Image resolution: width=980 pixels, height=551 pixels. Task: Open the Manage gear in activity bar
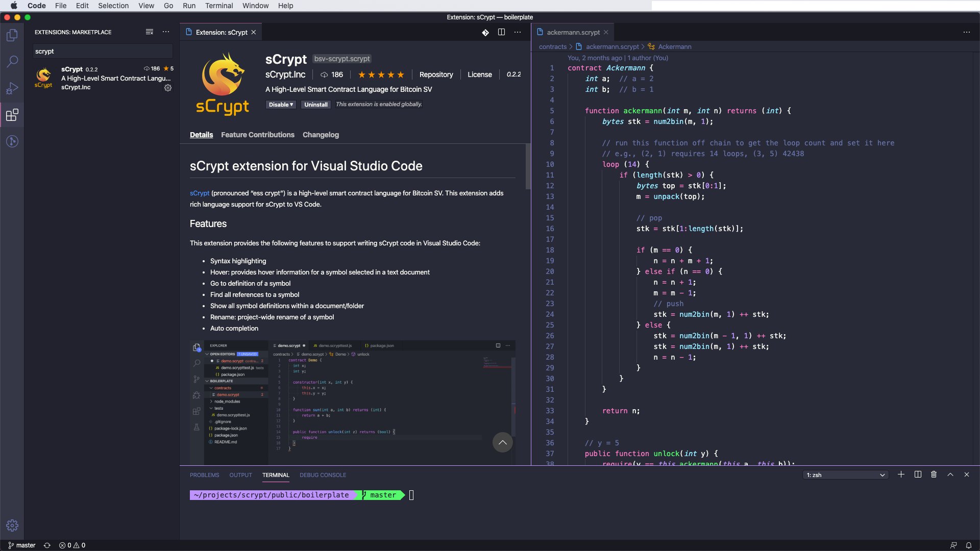coord(12,525)
